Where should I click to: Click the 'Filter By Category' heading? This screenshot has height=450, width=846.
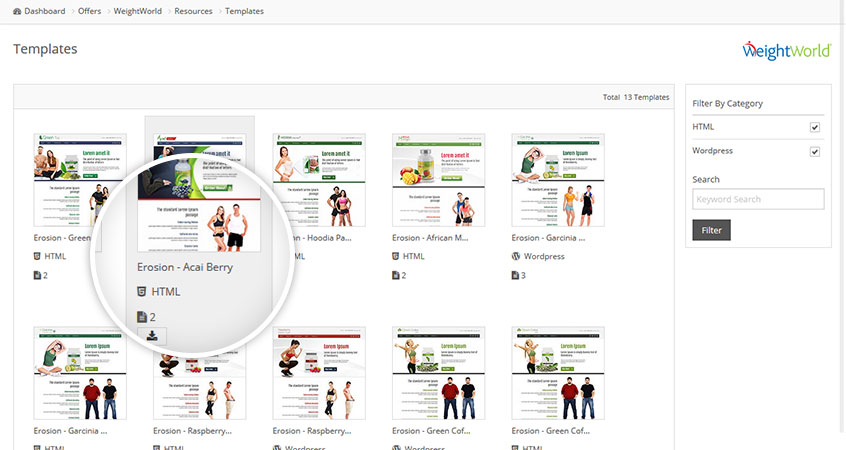coord(727,103)
